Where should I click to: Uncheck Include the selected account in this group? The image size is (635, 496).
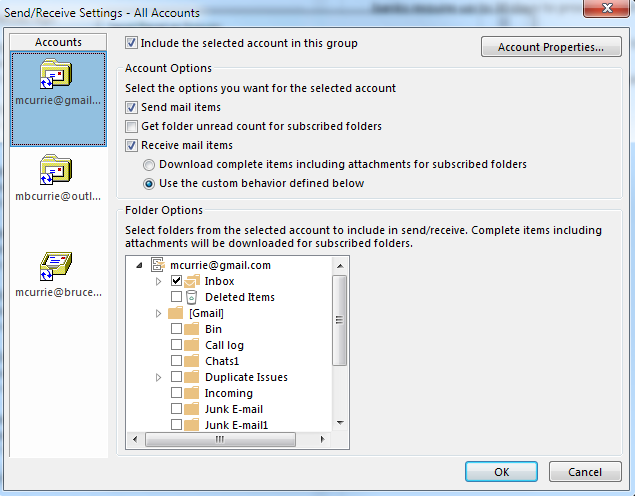[x=132, y=44]
